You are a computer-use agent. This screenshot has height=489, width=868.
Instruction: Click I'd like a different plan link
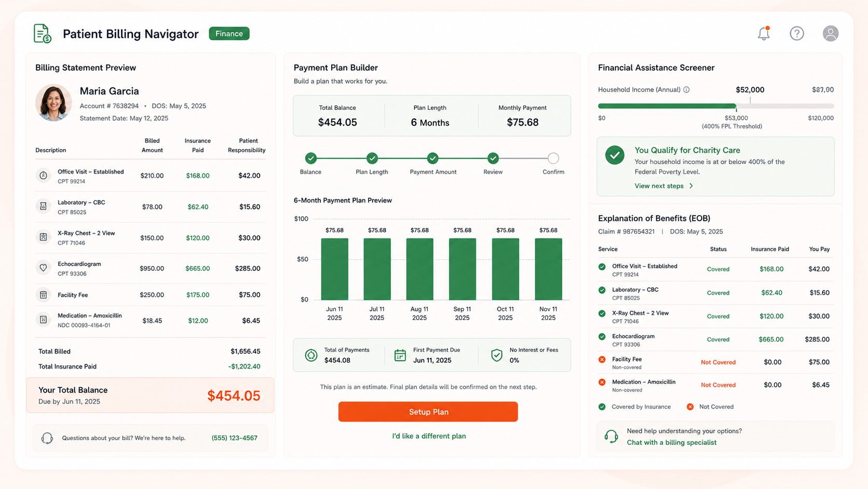429,436
